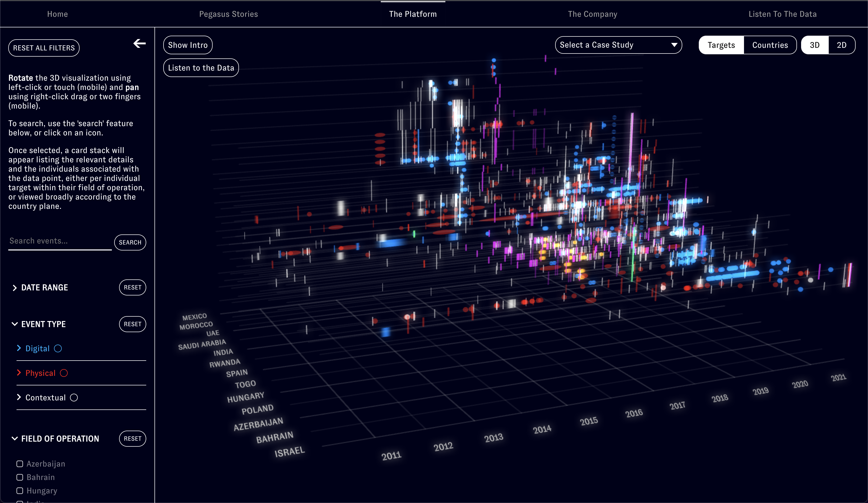The height and width of the screenshot is (503, 868).
Task: Collapse the Field of Operation section
Action: (15, 439)
